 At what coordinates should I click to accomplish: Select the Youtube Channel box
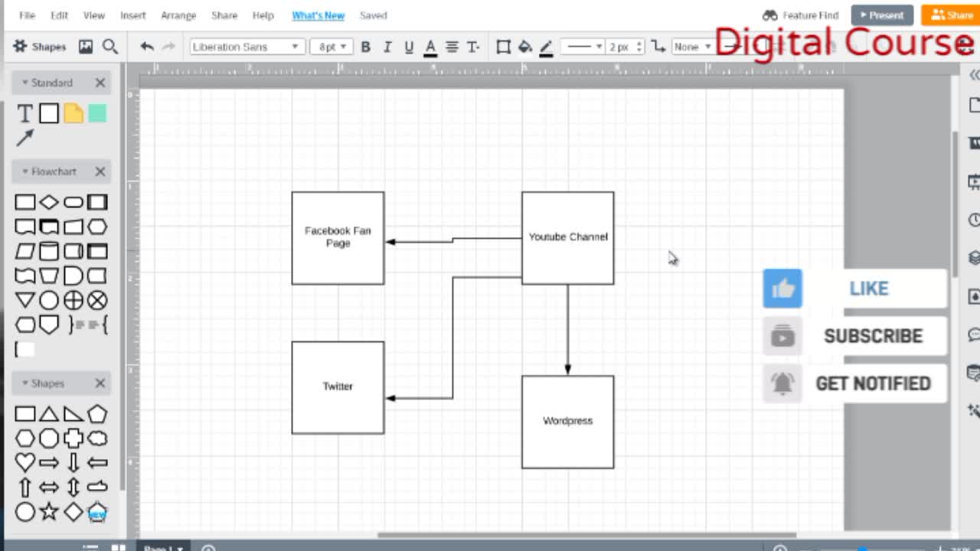(x=567, y=238)
